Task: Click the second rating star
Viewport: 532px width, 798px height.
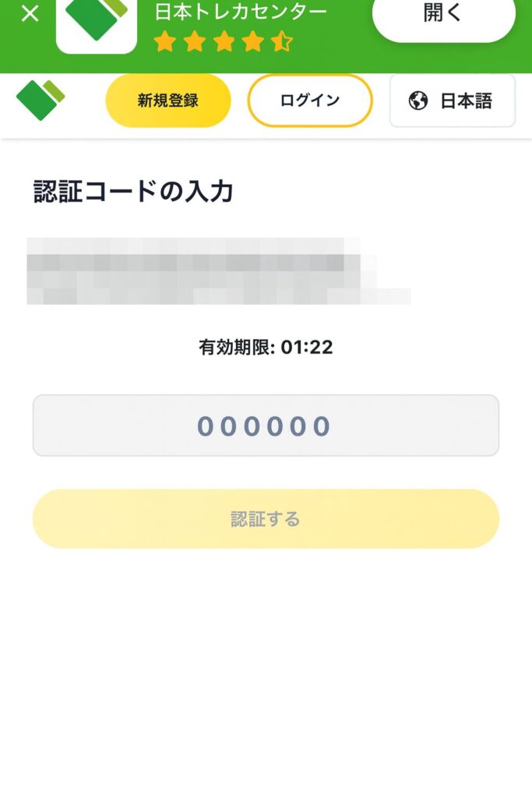Action: coord(195,41)
